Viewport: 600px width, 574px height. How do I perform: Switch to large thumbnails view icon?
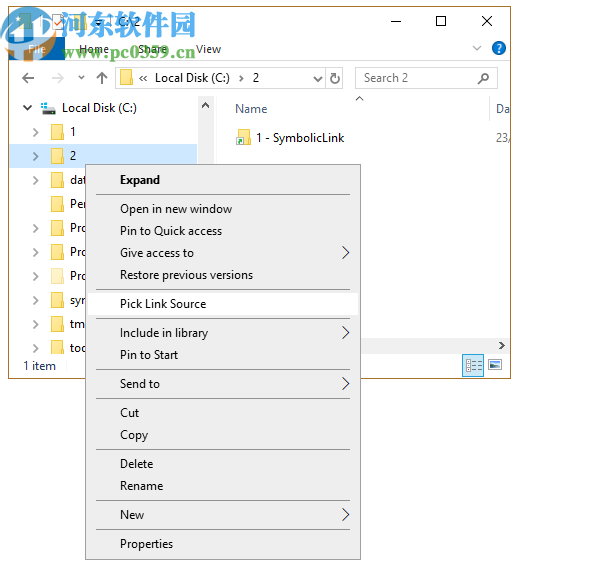(495, 365)
